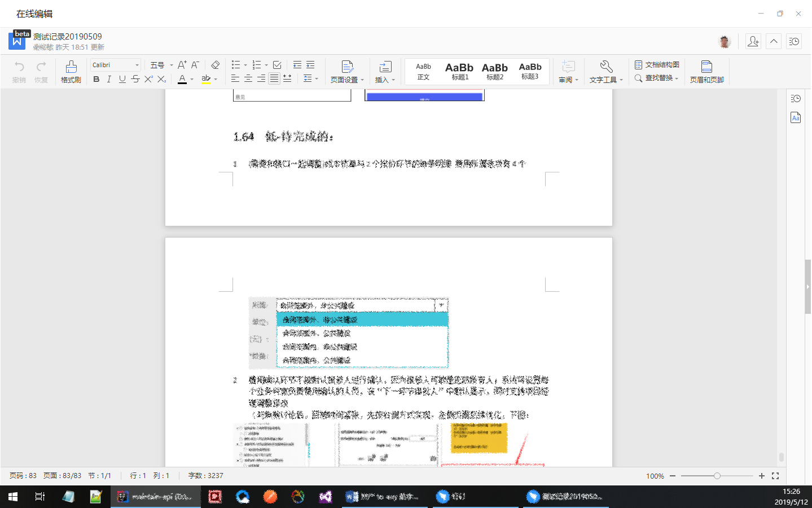Clear formatting with the eraser icon
Image resolution: width=812 pixels, height=508 pixels.
215,65
